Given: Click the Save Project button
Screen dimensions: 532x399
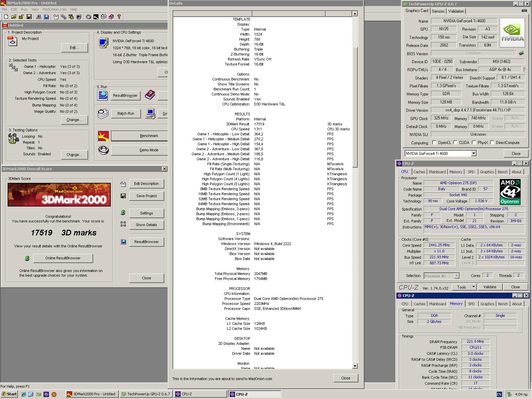Looking at the screenshot, I should pyautogui.click(x=146, y=196).
